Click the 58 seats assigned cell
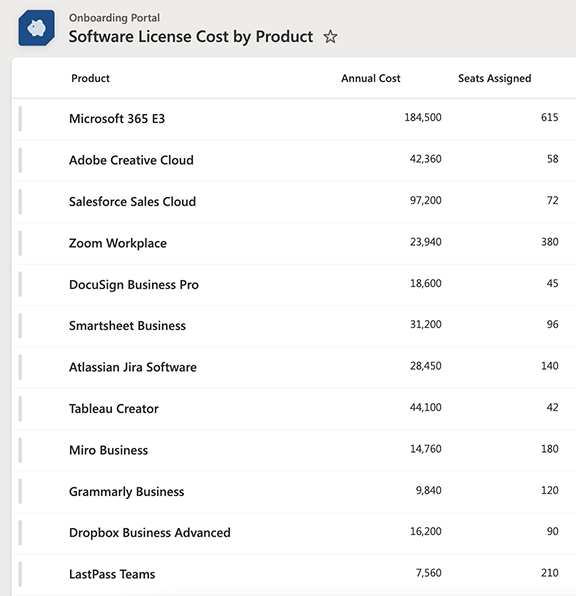Screen dimensions: 576x596 (552, 159)
